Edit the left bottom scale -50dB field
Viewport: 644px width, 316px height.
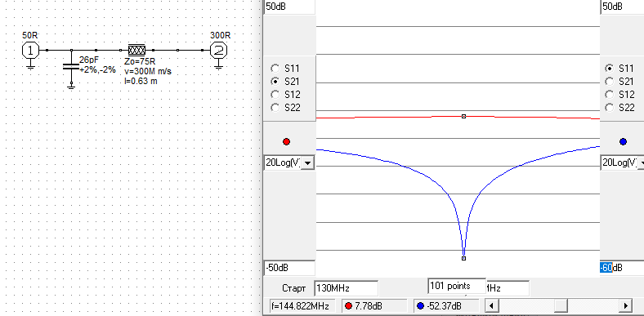(289, 268)
